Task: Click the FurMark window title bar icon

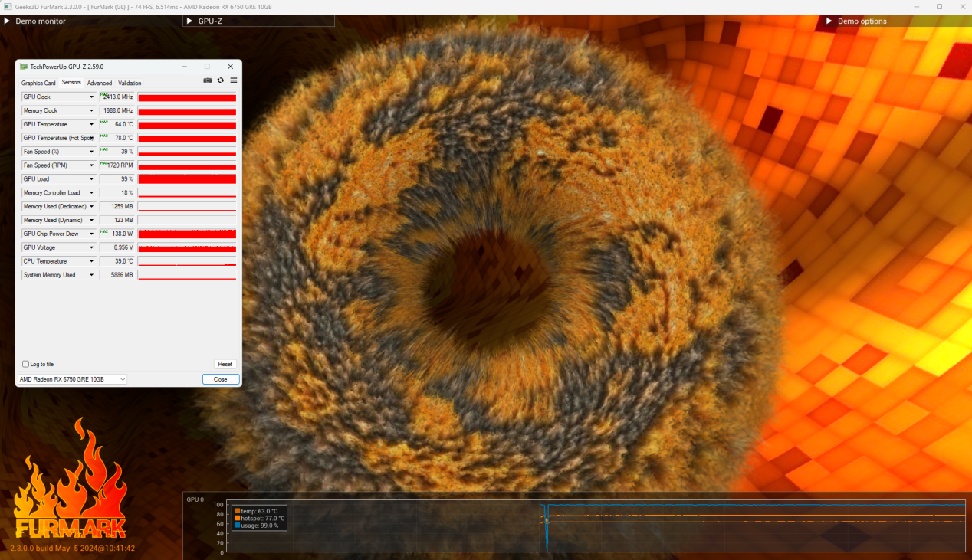Action: [8, 7]
